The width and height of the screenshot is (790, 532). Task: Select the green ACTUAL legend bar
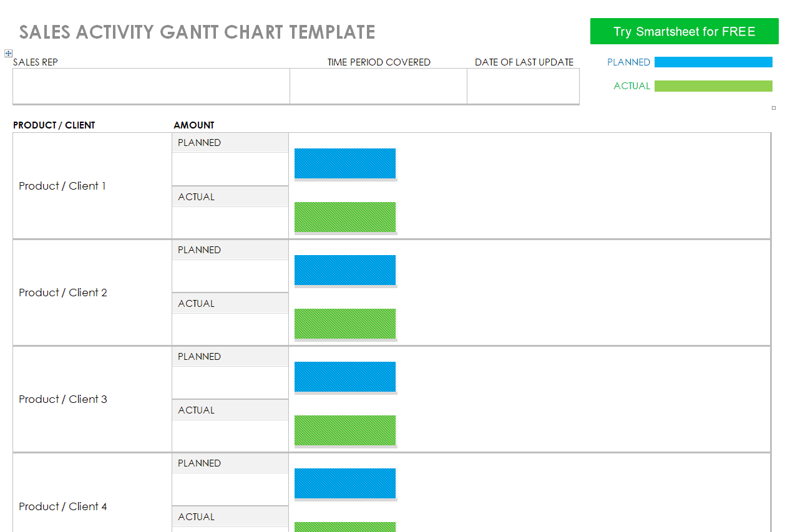[713, 86]
